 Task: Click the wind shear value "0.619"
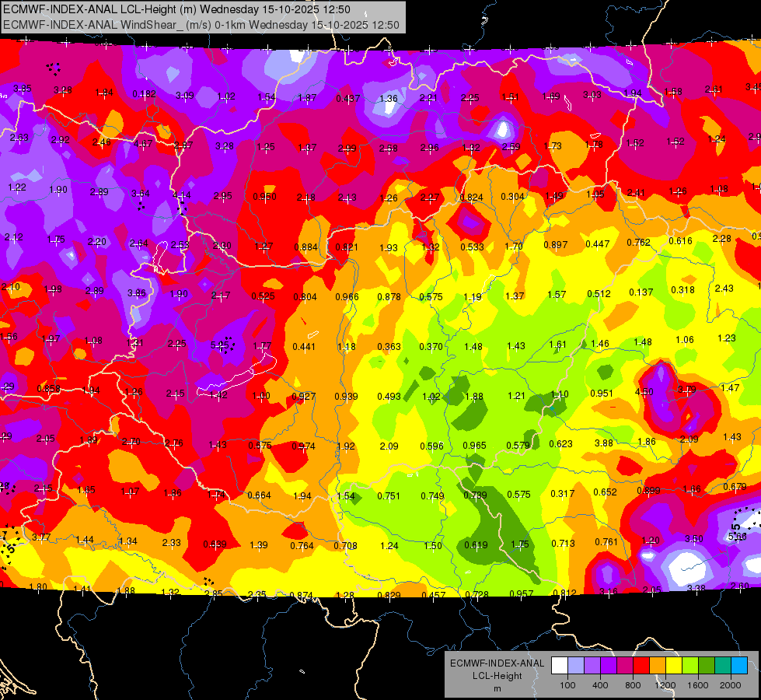tap(476, 544)
